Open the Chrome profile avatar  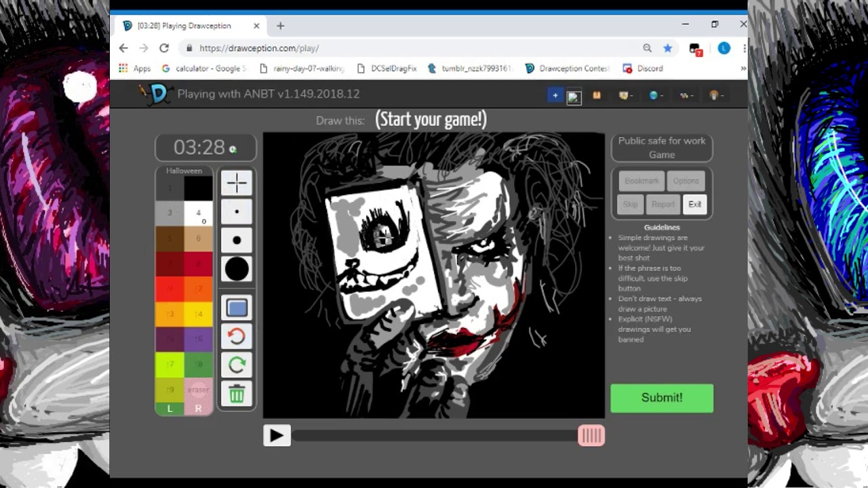(724, 48)
